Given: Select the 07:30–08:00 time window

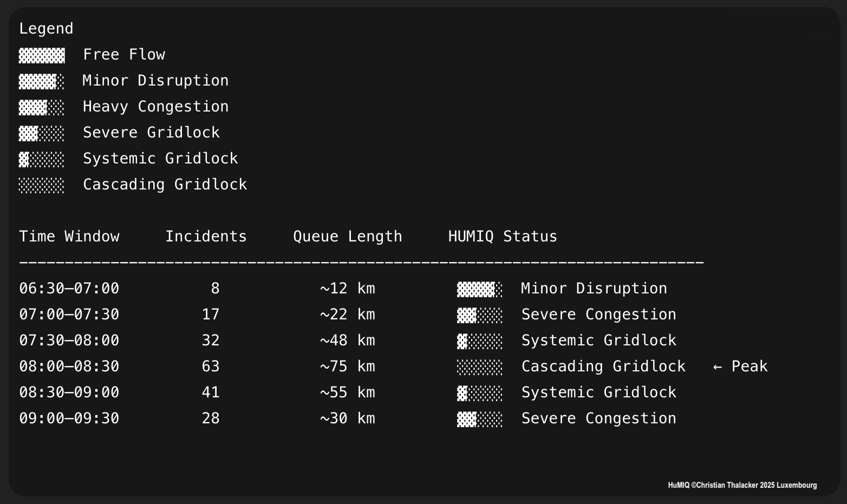Looking at the screenshot, I should [69, 341].
